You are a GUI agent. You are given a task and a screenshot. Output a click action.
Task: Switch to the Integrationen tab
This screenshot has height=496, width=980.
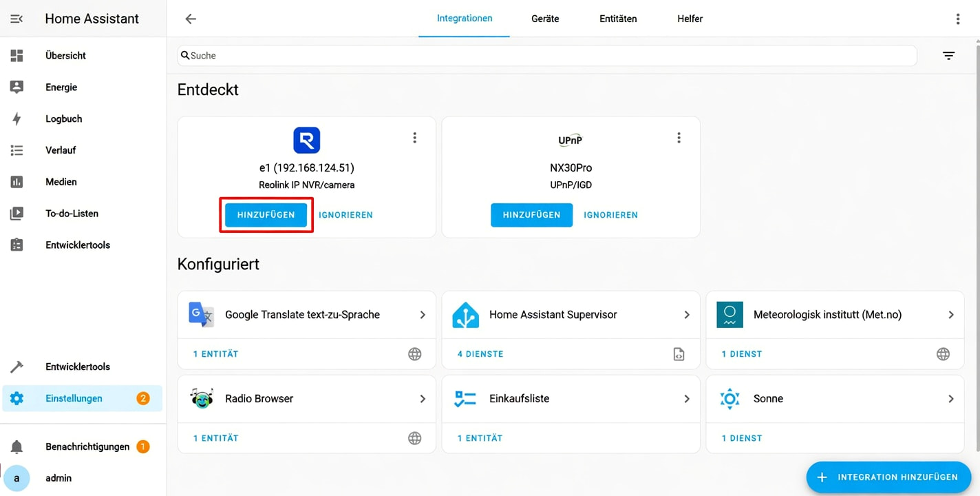pyautogui.click(x=465, y=19)
